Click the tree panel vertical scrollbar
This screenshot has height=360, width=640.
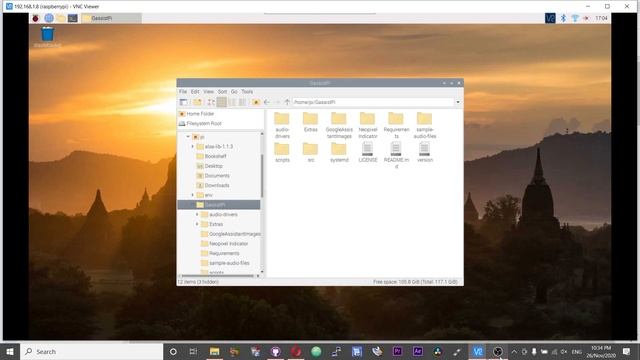pos(262,176)
